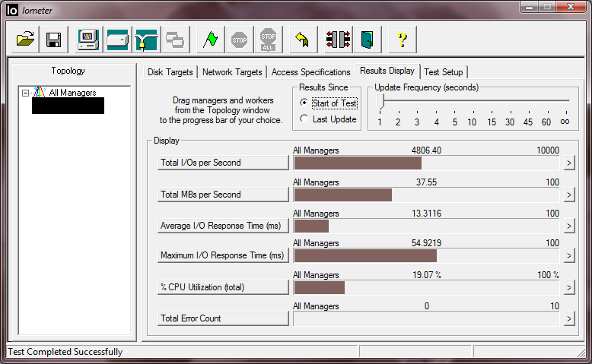
Task: Click the Topology panel heading
Action: point(68,71)
